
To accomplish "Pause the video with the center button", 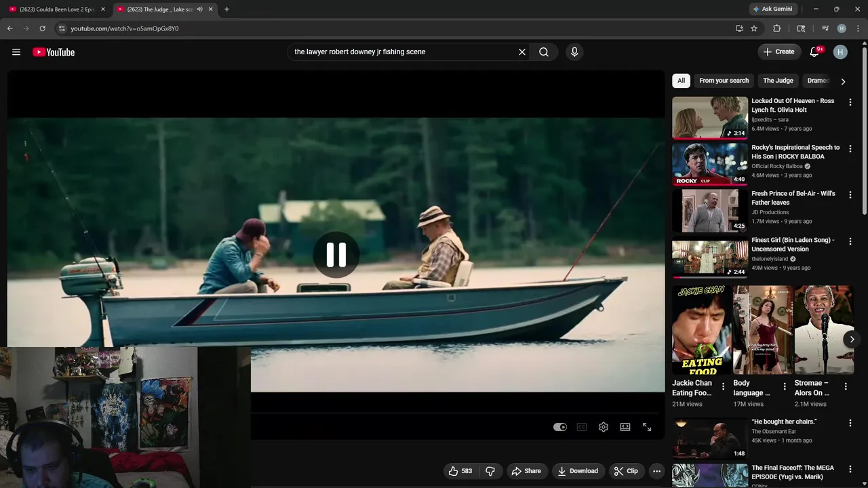I will (336, 255).
